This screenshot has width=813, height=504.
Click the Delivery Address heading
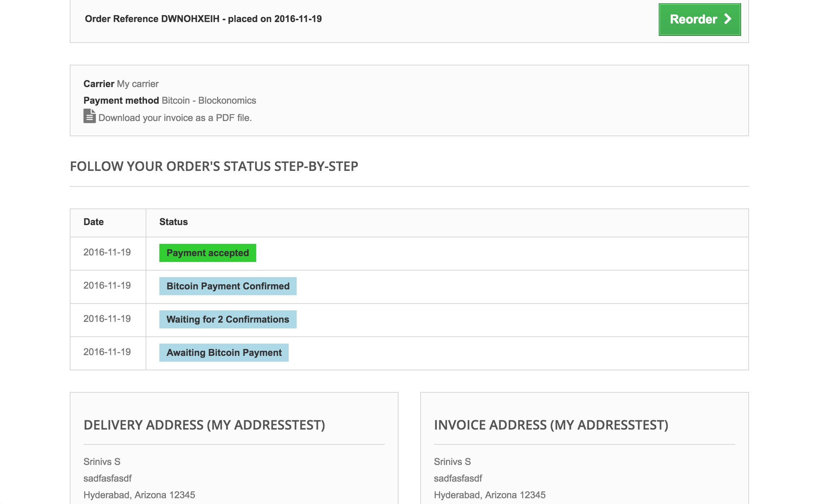coord(204,425)
